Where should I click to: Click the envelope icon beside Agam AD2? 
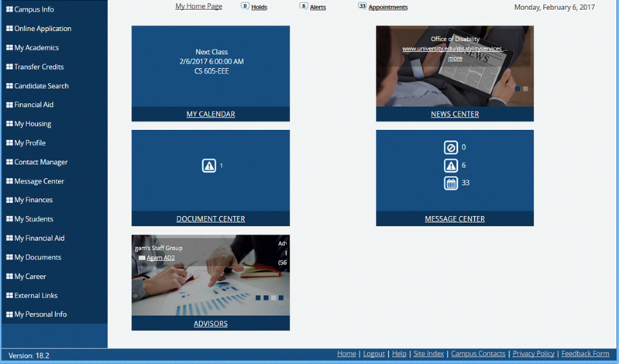point(142,258)
